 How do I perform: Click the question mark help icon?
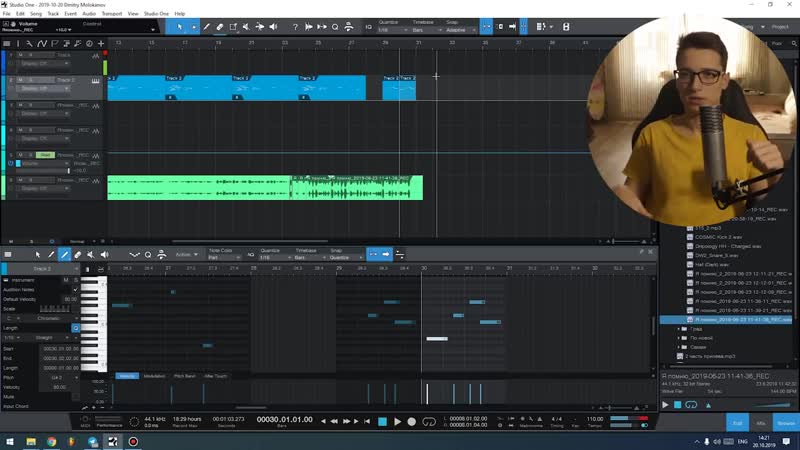tap(295, 27)
